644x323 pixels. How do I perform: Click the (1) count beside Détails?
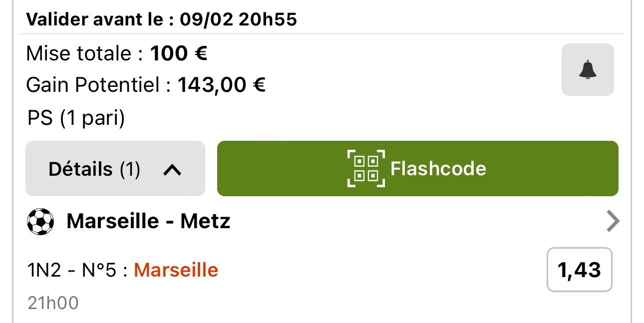coord(130,169)
